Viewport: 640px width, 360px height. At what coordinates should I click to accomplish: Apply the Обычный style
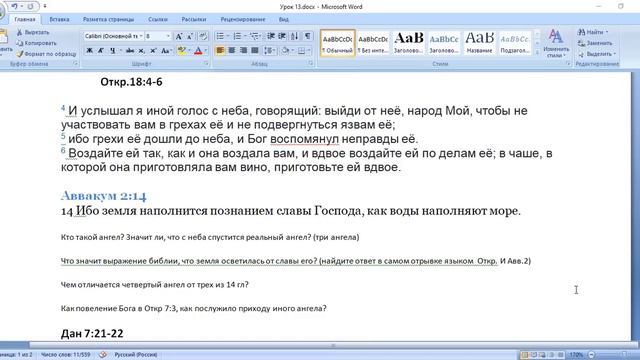coord(338,43)
